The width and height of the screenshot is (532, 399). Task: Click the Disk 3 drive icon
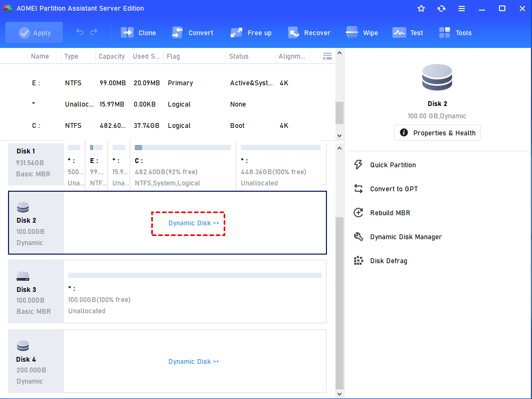(x=23, y=276)
